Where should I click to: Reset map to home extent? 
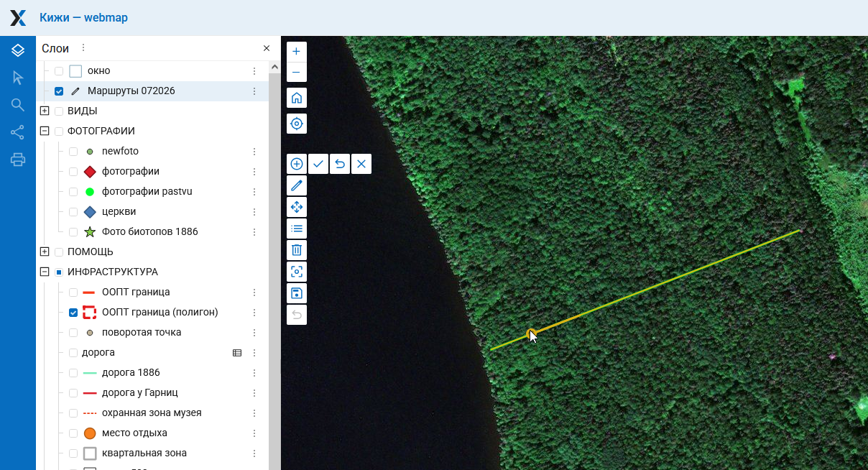[x=297, y=98]
